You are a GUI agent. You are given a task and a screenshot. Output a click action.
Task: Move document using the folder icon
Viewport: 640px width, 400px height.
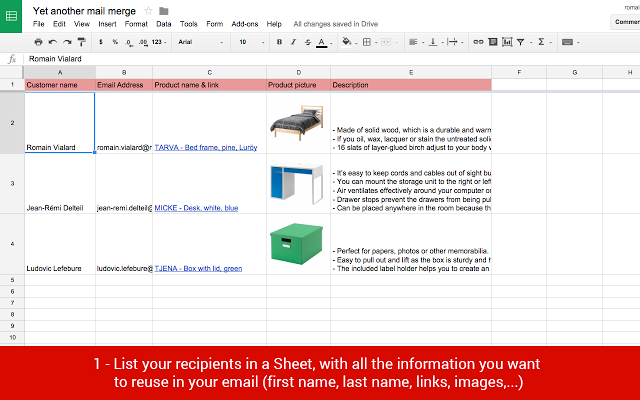(164, 11)
